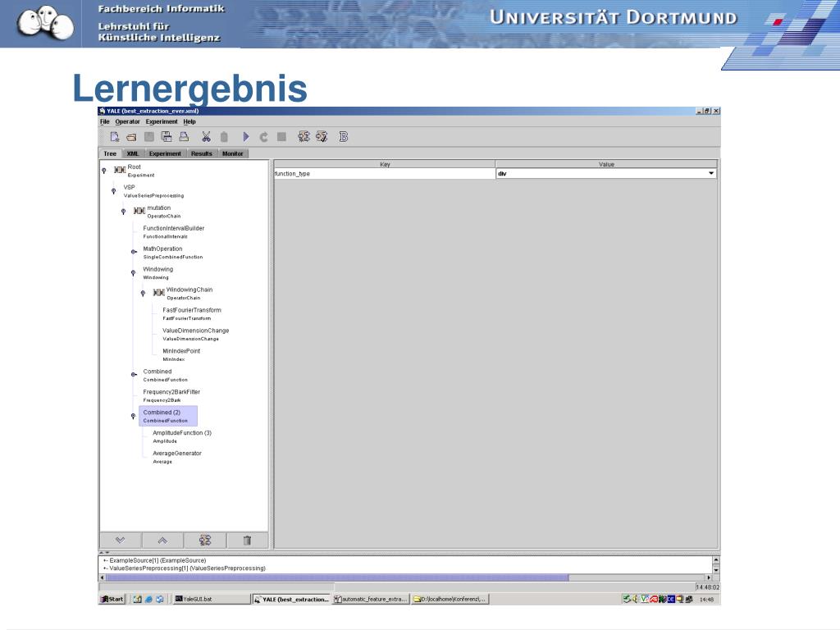
Task: Open the Experiment menu
Action: pos(162,121)
